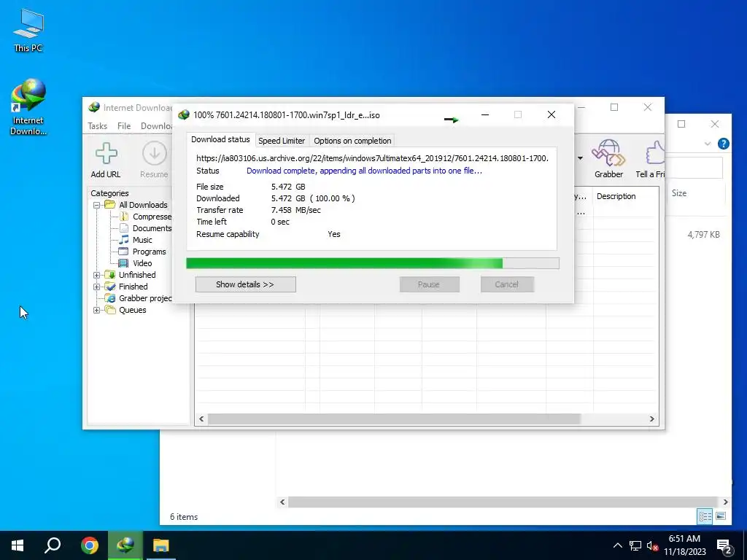Click the green download progress bar
747x560 pixels.
click(x=373, y=263)
